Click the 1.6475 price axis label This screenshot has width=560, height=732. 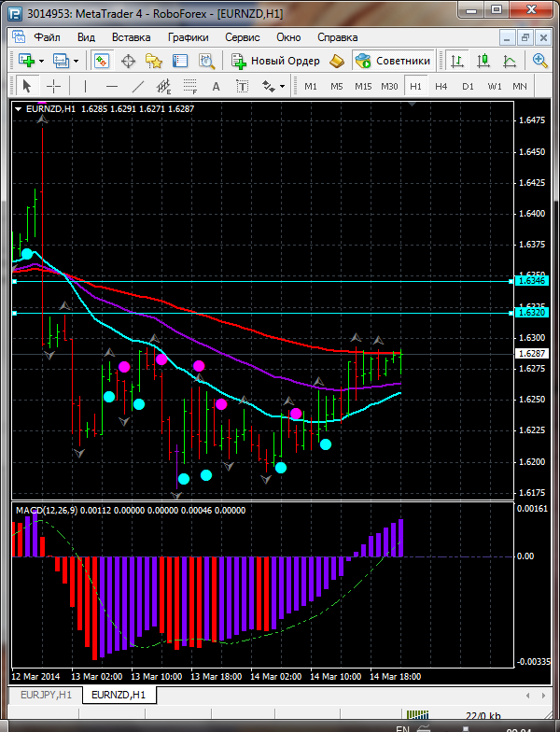tap(532, 120)
